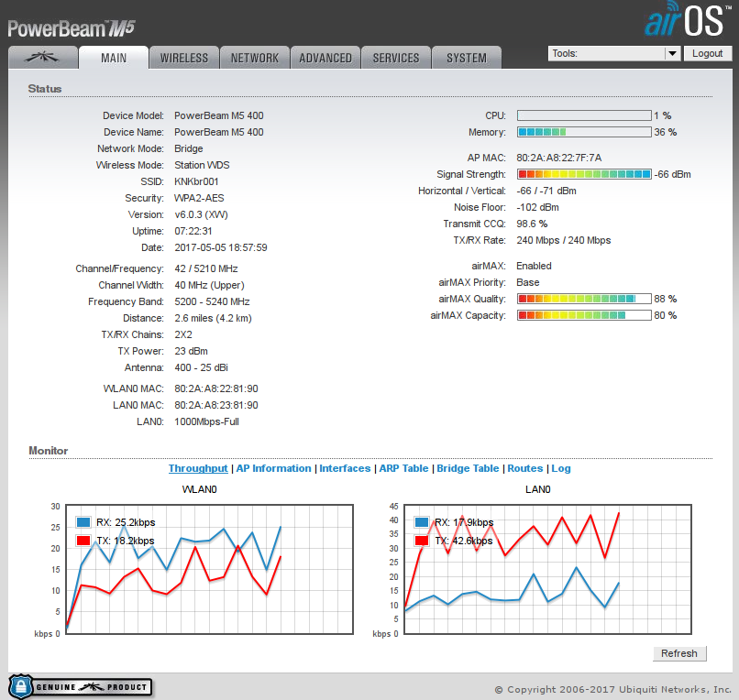Click the Genuine Product badge
Screen dimensions: 739x700
(80, 687)
